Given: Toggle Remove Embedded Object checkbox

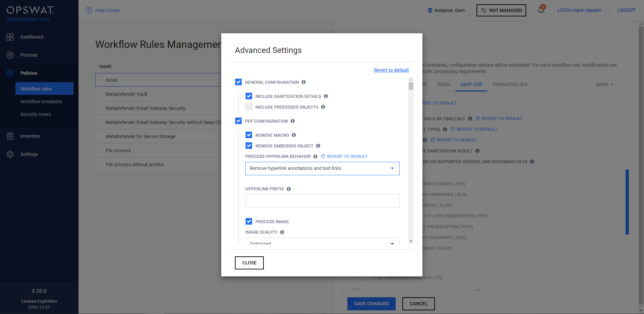Looking at the screenshot, I should [249, 146].
